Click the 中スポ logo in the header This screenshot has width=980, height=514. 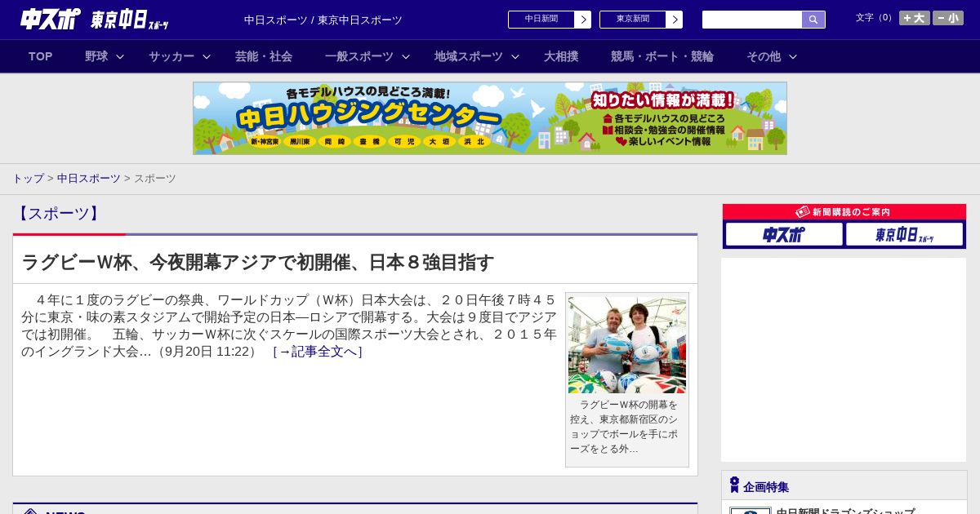(x=51, y=19)
